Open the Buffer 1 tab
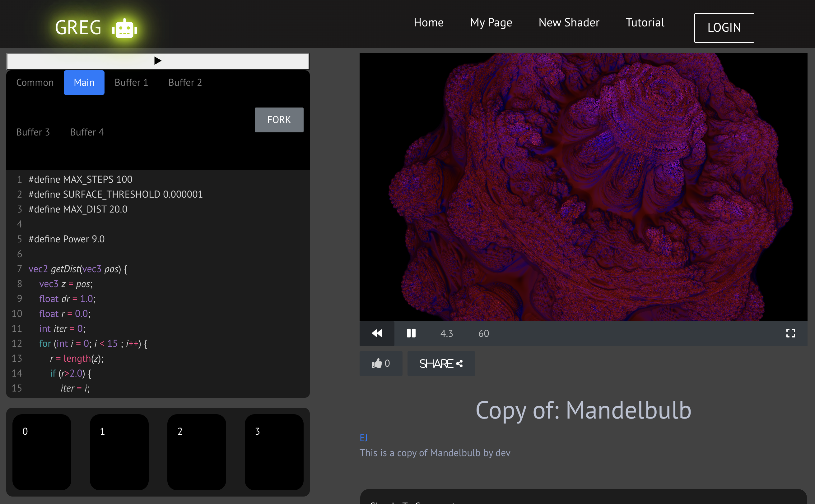815x504 pixels. [x=131, y=82]
